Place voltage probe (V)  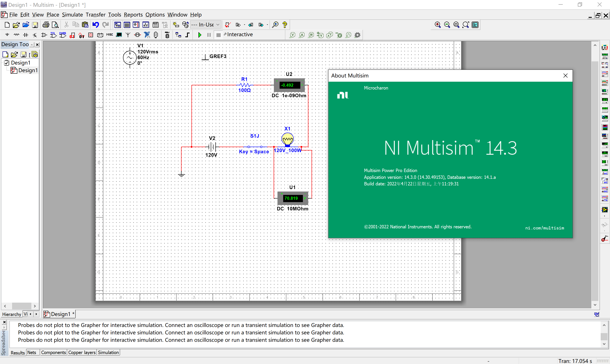click(292, 35)
